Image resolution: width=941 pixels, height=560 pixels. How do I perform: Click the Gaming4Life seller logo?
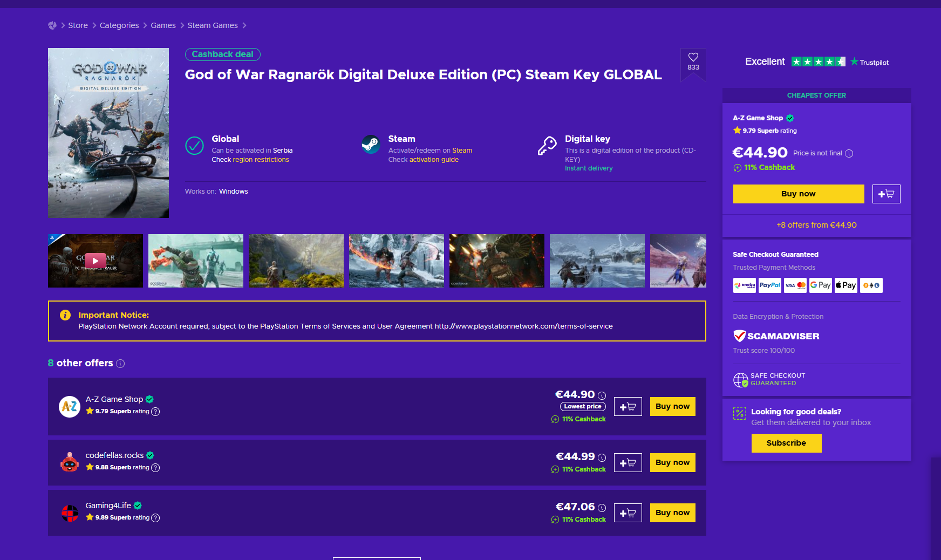click(70, 513)
